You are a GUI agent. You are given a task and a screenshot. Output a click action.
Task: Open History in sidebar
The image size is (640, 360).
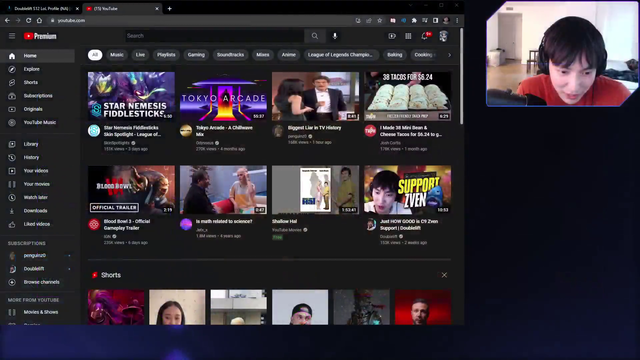[x=37, y=157]
